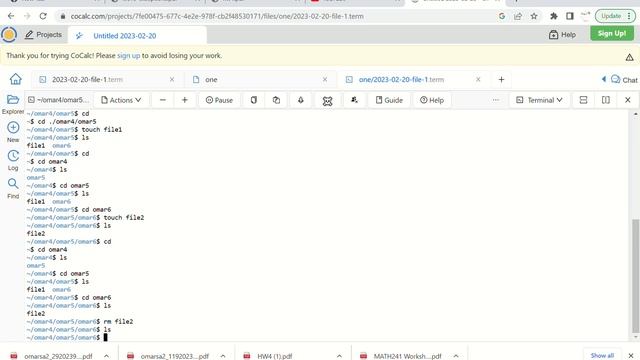Show all downloads
The height and width of the screenshot is (360, 640).
point(602,356)
